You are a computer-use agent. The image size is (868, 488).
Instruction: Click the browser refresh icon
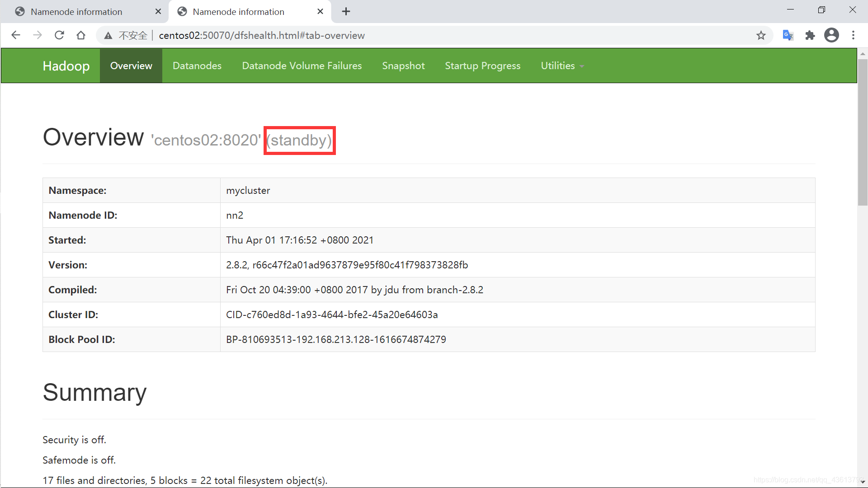click(60, 35)
